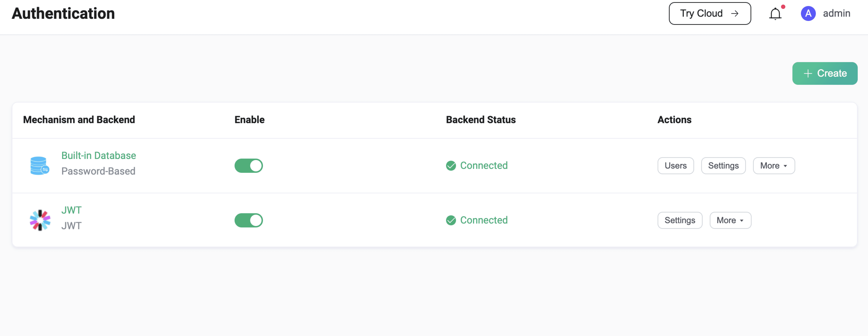Open the green JWT name link
Image resolution: width=868 pixels, height=336 pixels.
click(72, 210)
